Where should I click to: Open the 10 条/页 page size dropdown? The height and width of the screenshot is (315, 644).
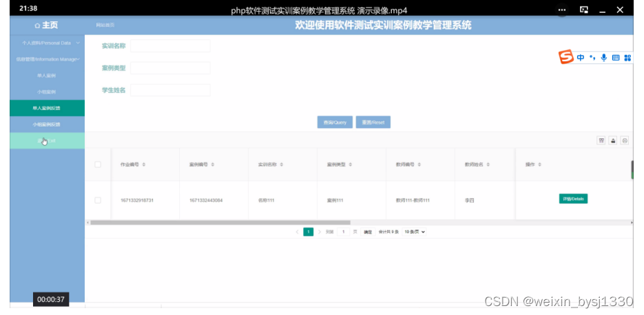click(x=415, y=232)
